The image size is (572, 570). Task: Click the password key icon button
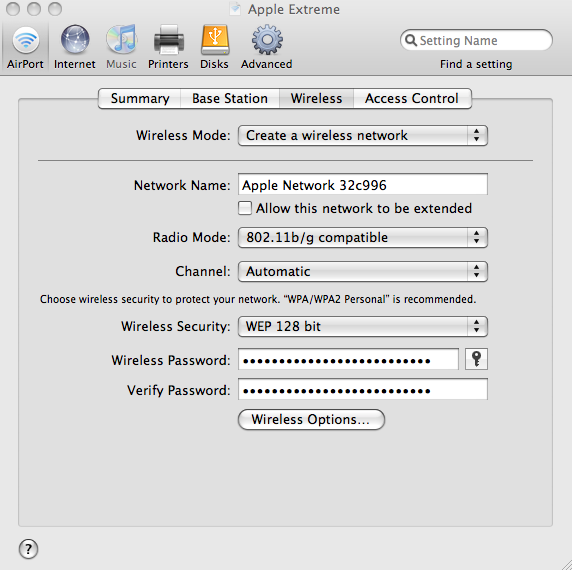coord(476,359)
